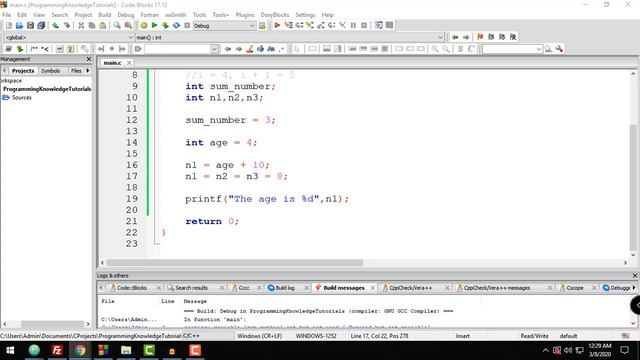Open FileZilla from taskbar

pyautogui.click(x=57, y=350)
